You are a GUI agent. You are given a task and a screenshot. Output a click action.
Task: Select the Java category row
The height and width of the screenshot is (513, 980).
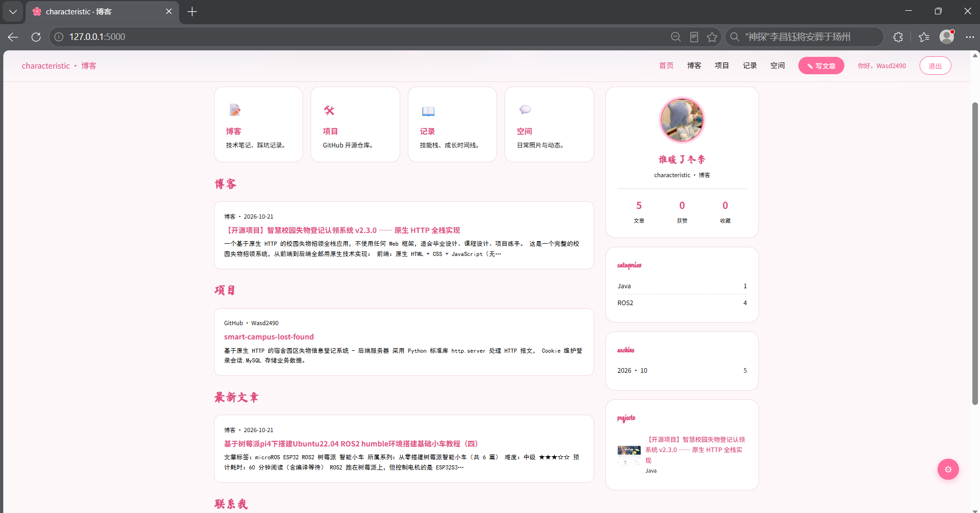tap(682, 286)
